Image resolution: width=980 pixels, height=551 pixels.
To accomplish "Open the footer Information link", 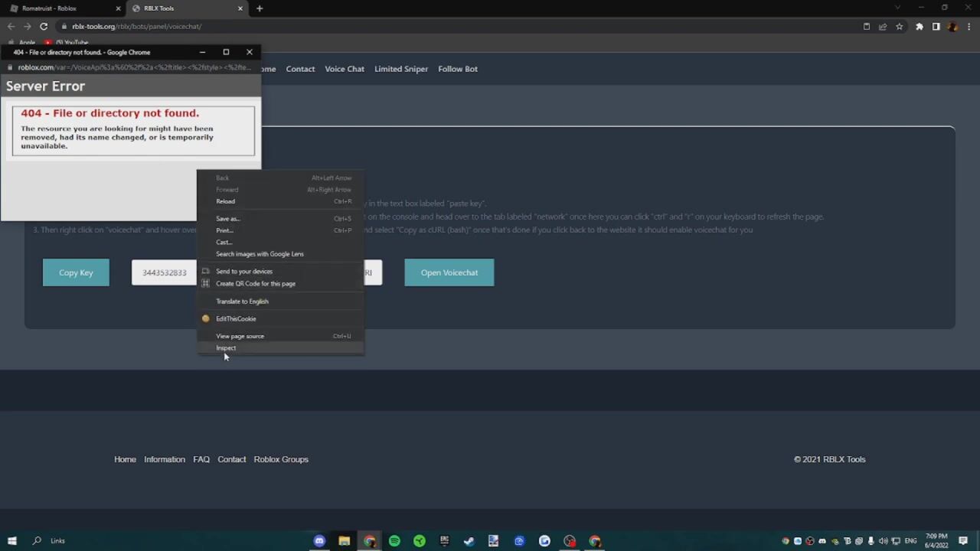I will 165,459.
